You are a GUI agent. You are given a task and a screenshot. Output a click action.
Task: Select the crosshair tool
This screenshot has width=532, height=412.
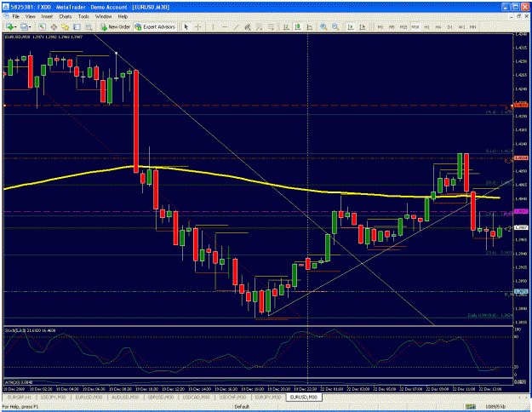[x=198, y=26]
